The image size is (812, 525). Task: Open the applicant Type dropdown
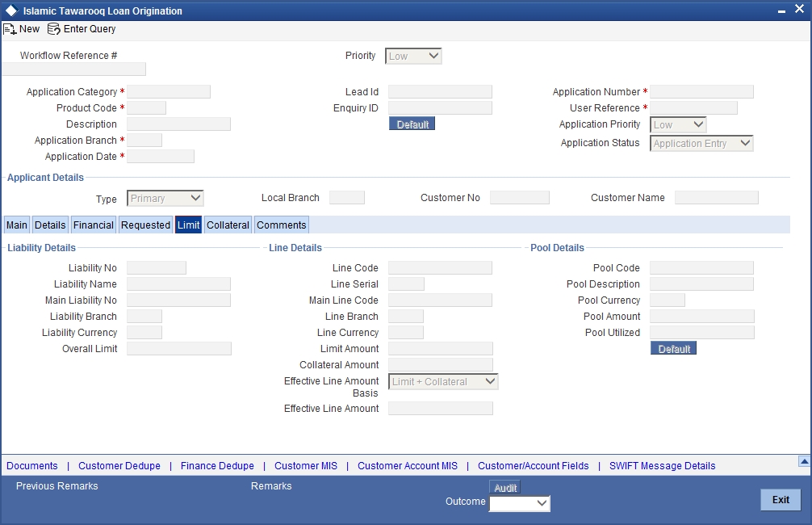(x=165, y=199)
